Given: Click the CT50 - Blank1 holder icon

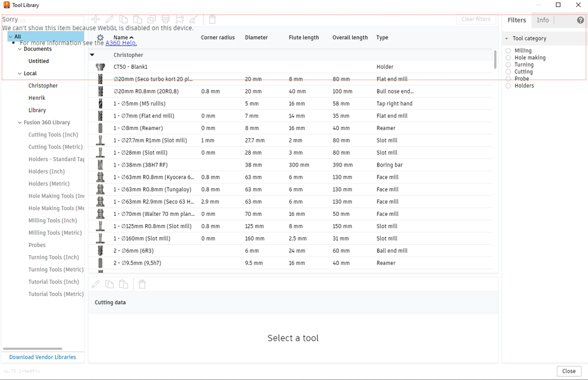Looking at the screenshot, I should (x=100, y=66).
